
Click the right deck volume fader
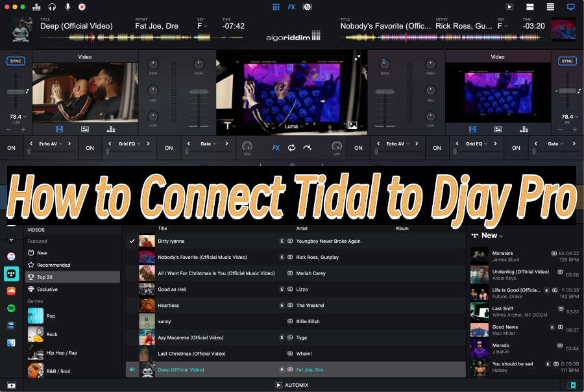tap(385, 92)
